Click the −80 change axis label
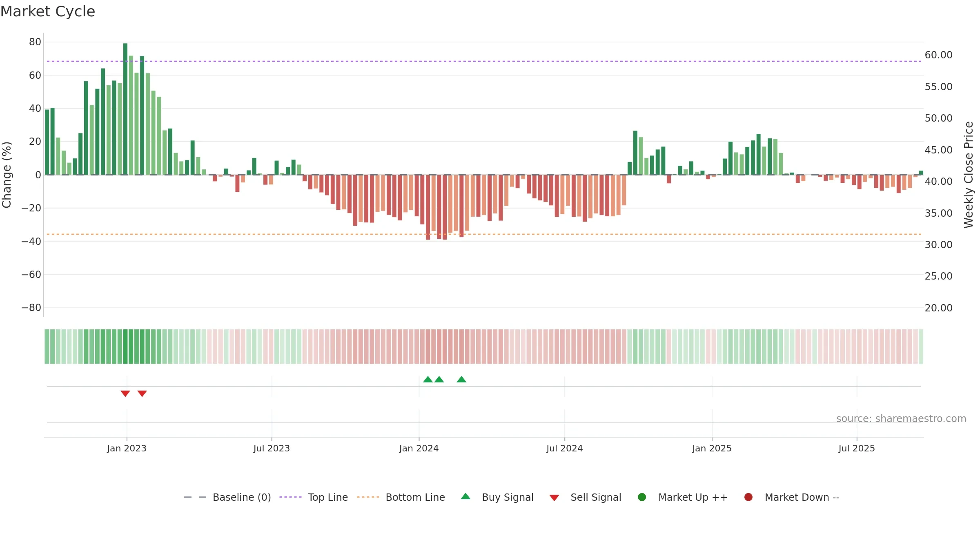This screenshot has height=551, width=980. pyautogui.click(x=31, y=308)
